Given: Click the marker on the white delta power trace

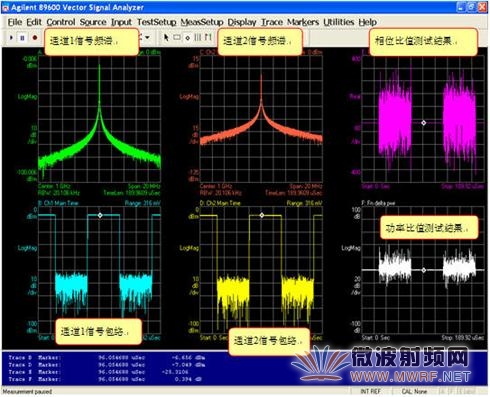Looking at the screenshot, I should tap(424, 270).
